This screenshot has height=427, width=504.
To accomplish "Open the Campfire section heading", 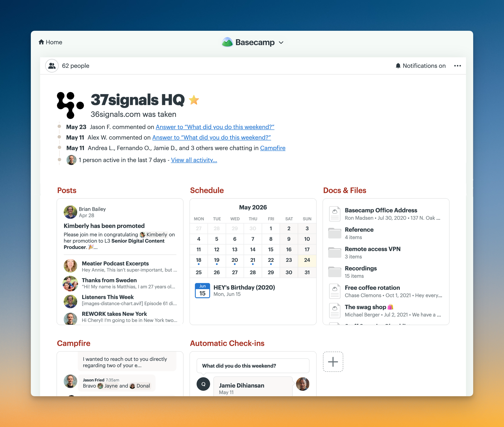I will click(74, 343).
